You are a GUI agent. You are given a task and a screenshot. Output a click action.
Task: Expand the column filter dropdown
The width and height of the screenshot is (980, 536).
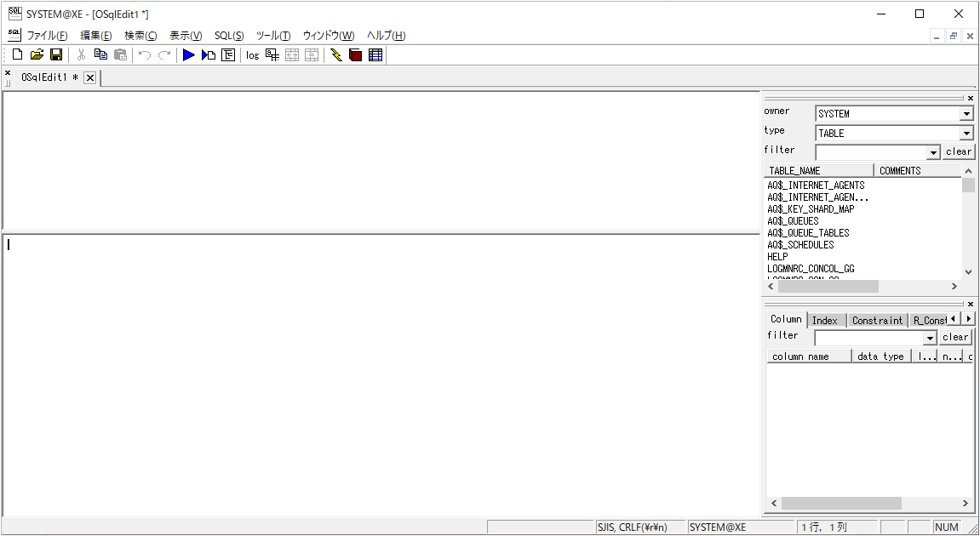[930, 338]
